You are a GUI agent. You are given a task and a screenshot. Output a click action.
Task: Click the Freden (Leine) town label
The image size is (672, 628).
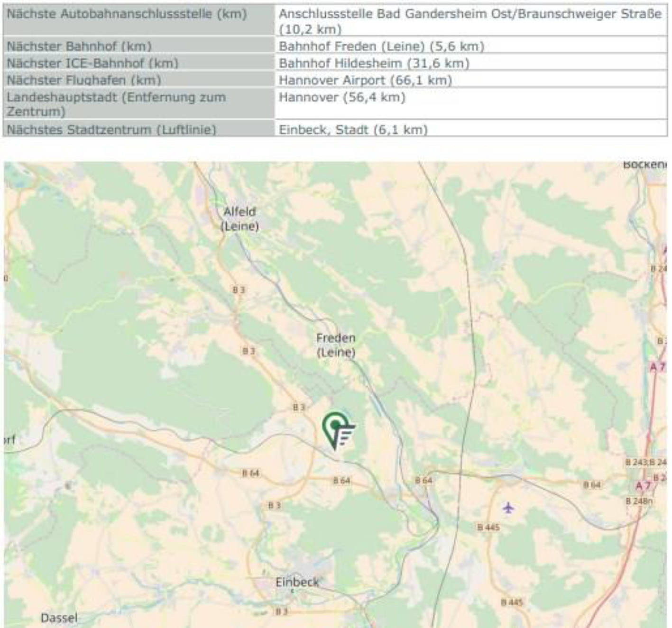tap(335, 344)
